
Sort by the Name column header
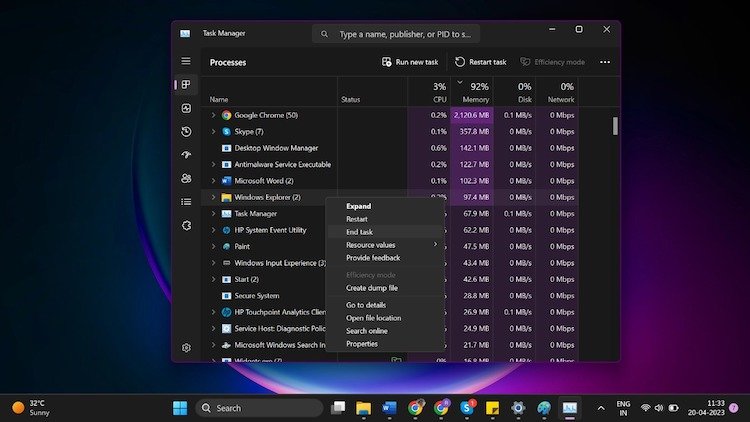pyautogui.click(x=269, y=92)
